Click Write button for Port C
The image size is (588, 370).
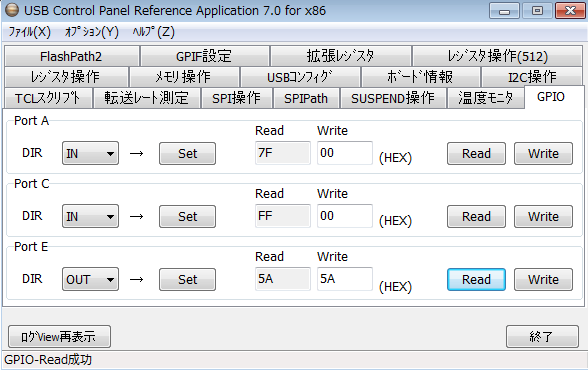click(x=543, y=216)
